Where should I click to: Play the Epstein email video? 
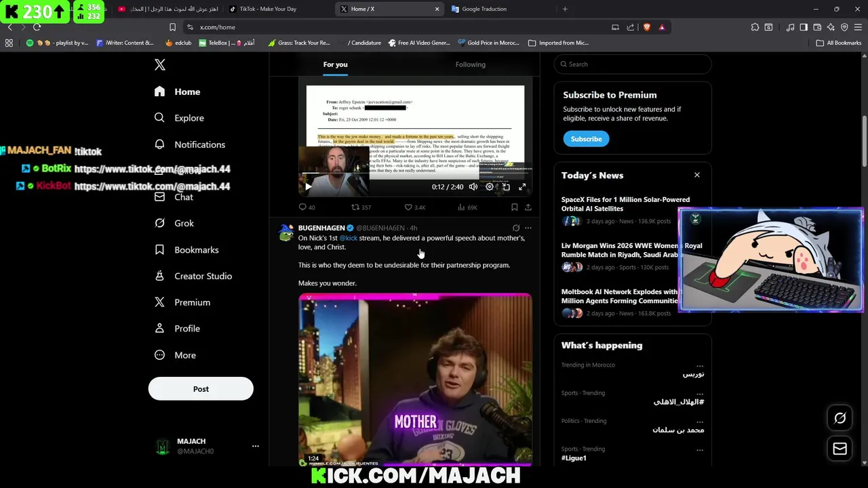308,187
